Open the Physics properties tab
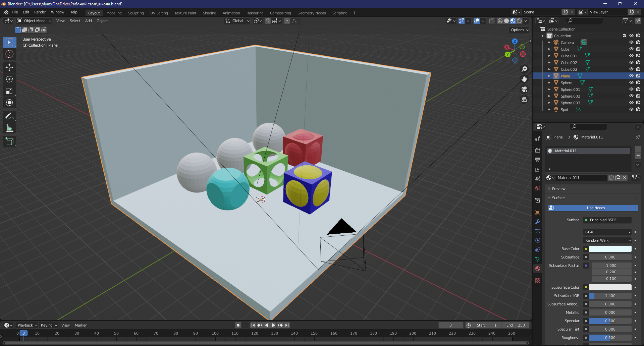Screen dimensions: 644x346 (538, 240)
